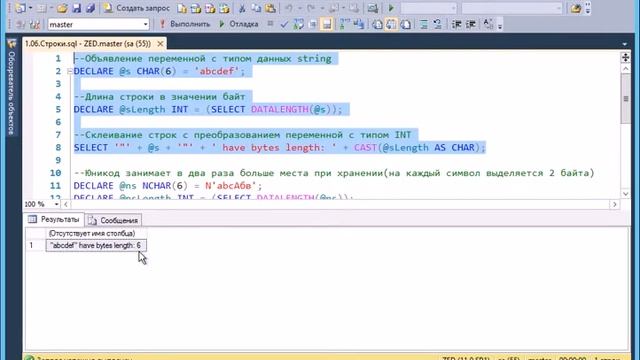
Task: Open New Project dropdown arrow
Action: pos(30,8)
